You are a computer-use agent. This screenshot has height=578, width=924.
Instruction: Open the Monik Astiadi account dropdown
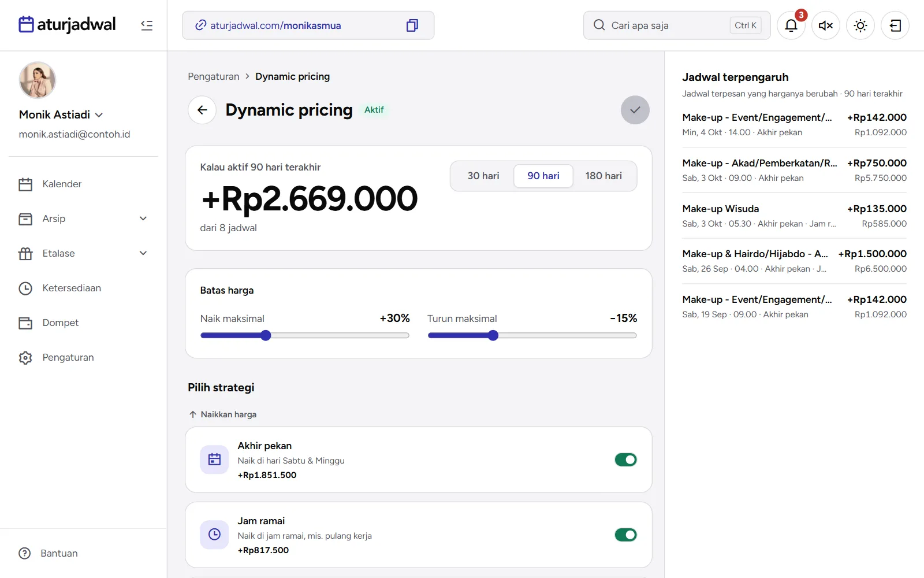tap(61, 114)
